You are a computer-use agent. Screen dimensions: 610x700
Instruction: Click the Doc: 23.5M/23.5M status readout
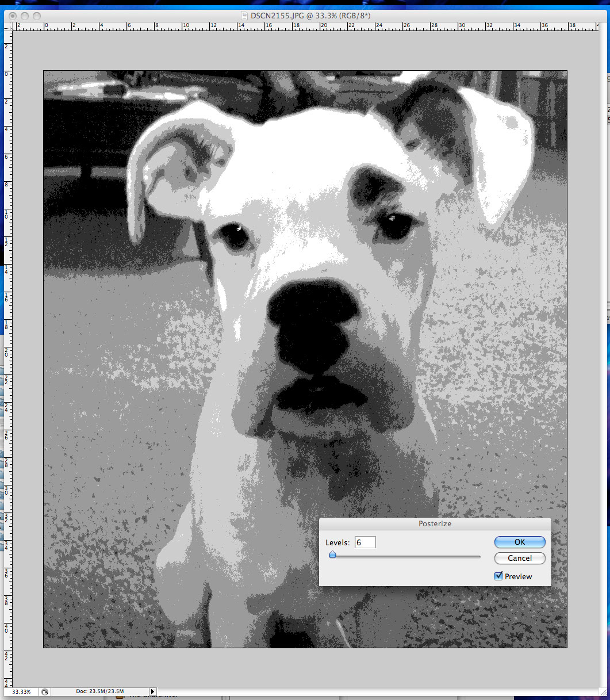click(100, 691)
